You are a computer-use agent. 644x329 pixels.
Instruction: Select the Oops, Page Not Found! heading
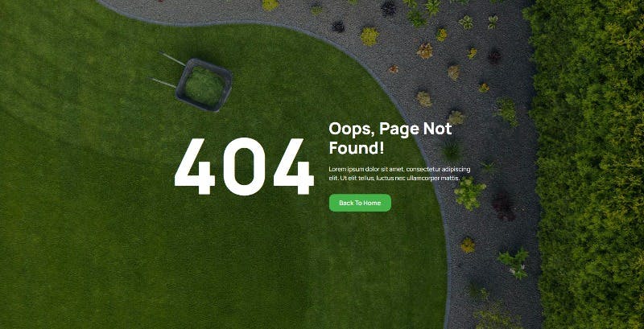tap(390, 138)
